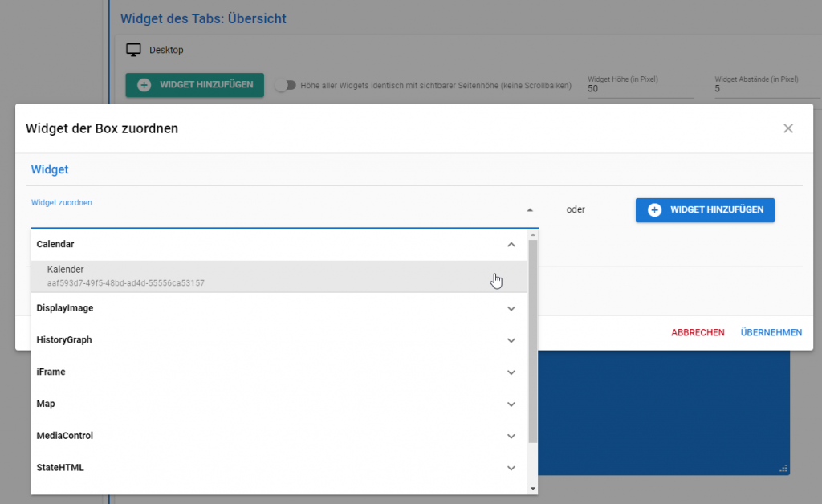Viewport: 822px width, 504px height.
Task: Click plus icon on green Widget hinzufügen button
Action: pos(144,84)
